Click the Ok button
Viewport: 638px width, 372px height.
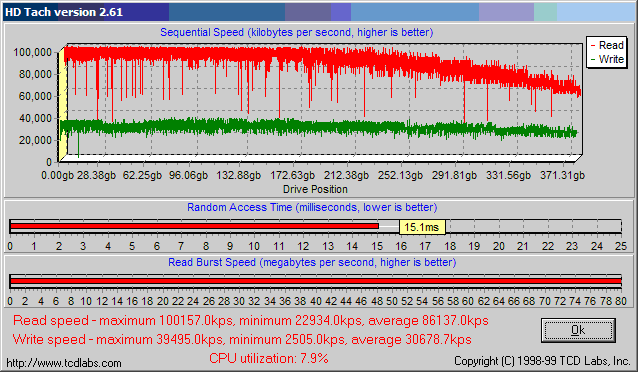pos(578,330)
